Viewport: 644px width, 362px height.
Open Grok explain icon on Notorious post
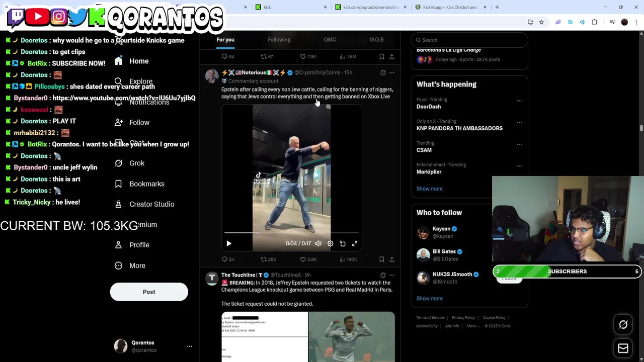pyautogui.click(x=383, y=73)
